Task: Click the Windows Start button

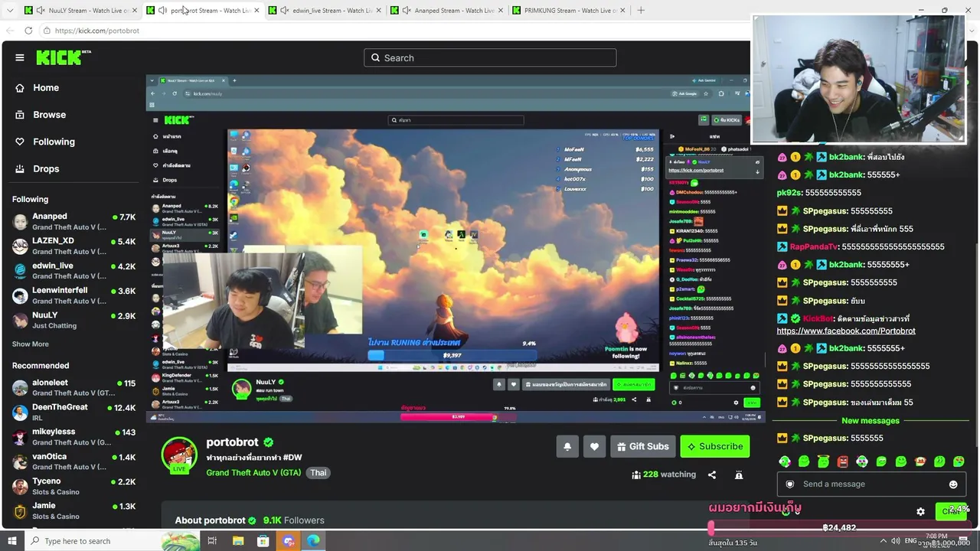Action: 11,541
